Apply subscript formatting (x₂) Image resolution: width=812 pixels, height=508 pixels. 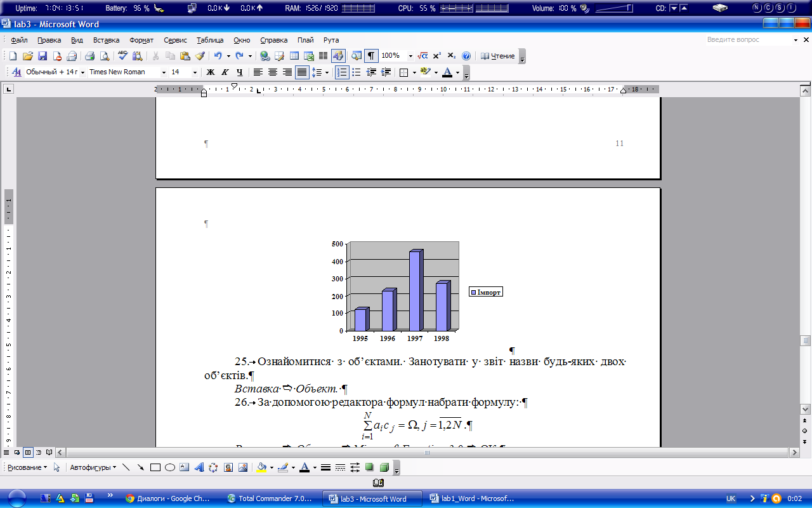pyautogui.click(x=452, y=56)
